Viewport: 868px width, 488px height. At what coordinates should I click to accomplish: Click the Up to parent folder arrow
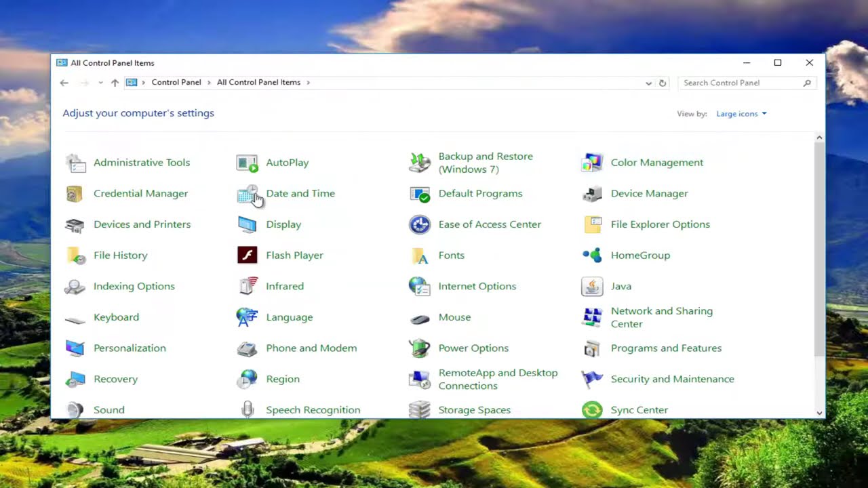tap(115, 83)
